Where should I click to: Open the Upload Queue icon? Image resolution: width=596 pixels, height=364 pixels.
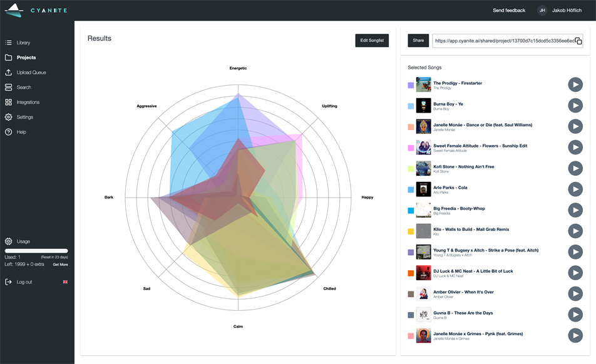8,73
